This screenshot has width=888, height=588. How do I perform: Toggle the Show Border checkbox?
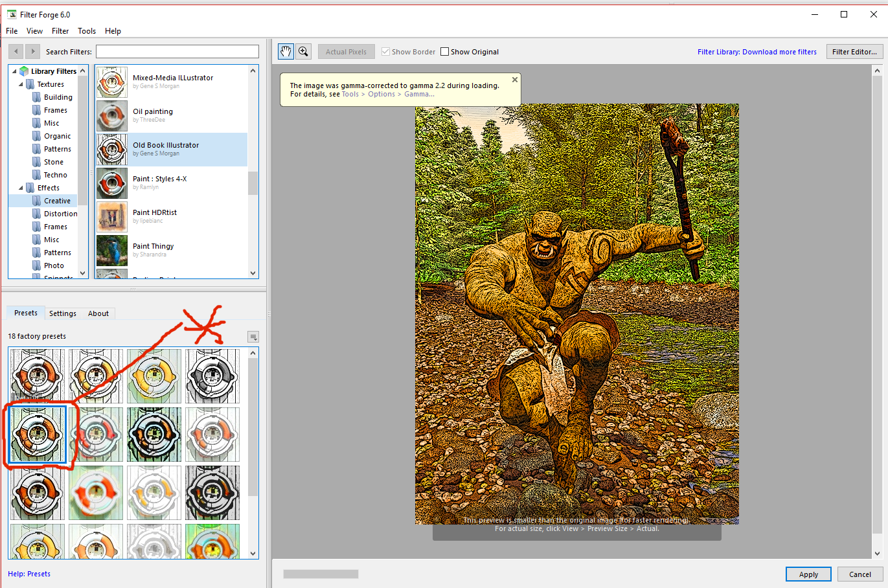[385, 52]
